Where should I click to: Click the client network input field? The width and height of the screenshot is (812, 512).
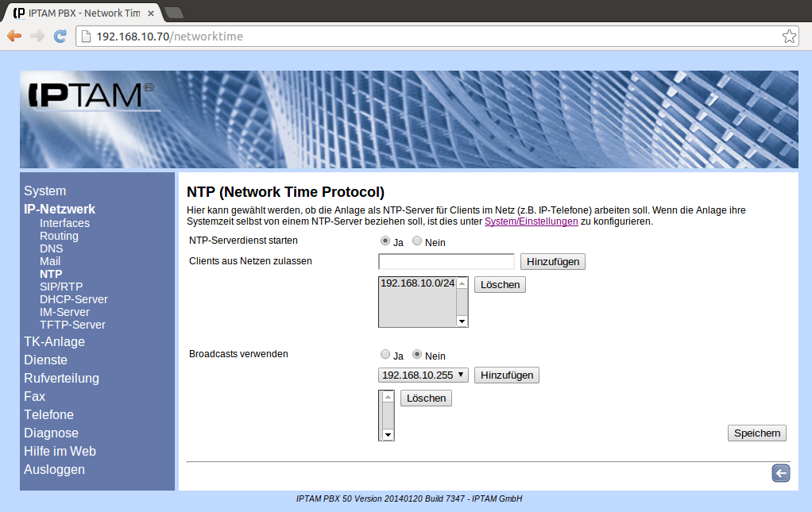coord(447,262)
